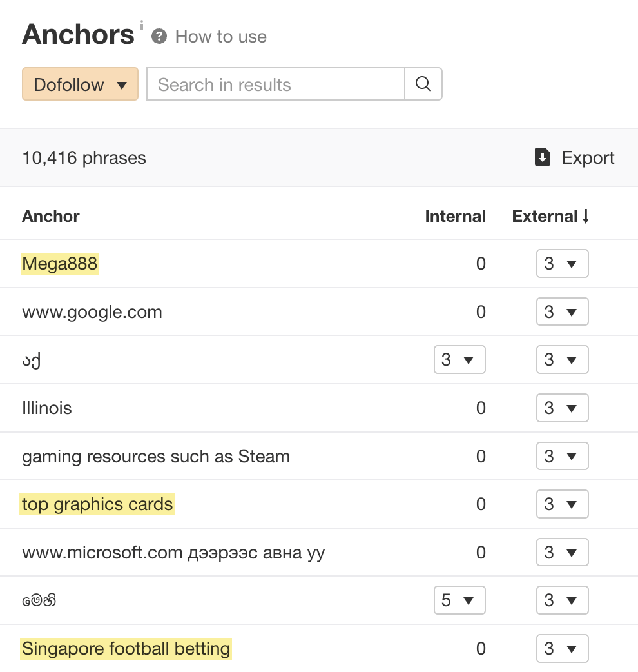Screen dimensions: 638x672
Task: Open the Internal dropdown for the აქ anchor
Action: pyautogui.click(x=459, y=359)
